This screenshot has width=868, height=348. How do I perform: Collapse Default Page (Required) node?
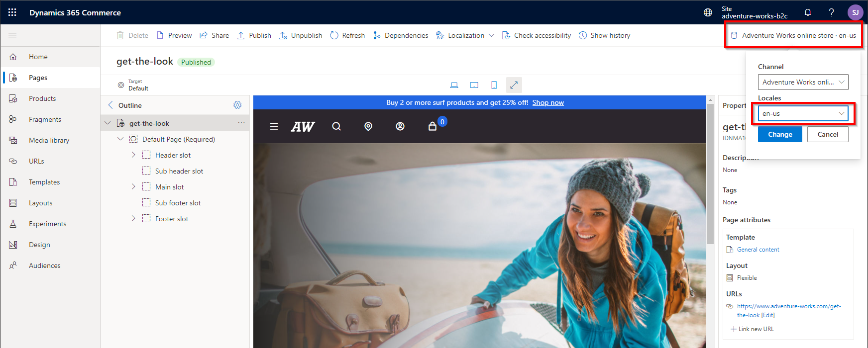[120, 139]
